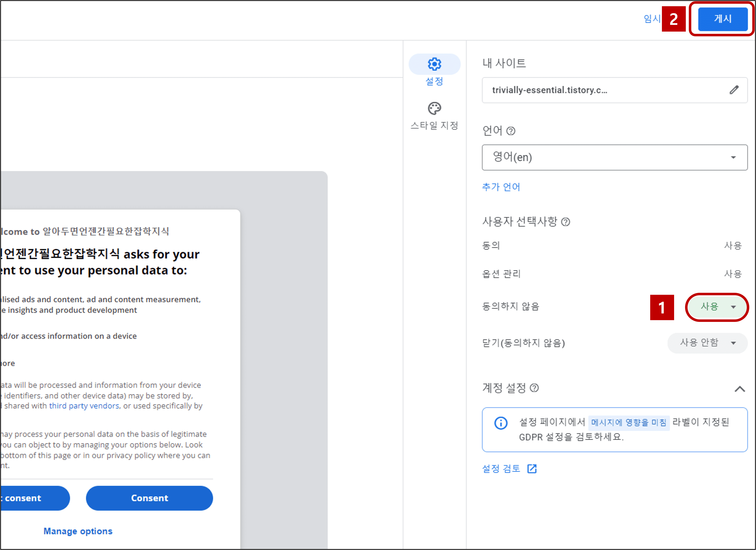Screen dimensions: 756x550
Task: Collapse the 계정 설정 section chevron
Action: pyautogui.click(x=740, y=389)
